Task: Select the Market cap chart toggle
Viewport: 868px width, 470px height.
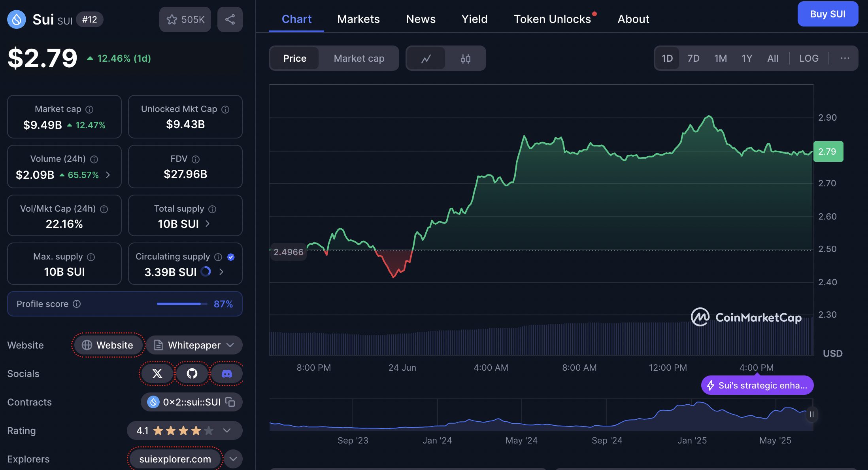Action: pos(359,59)
